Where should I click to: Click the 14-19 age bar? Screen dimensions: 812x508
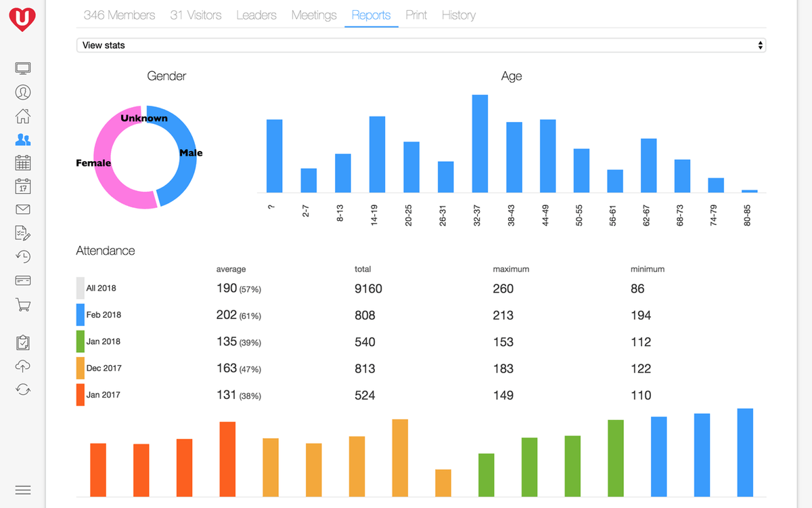click(x=377, y=154)
